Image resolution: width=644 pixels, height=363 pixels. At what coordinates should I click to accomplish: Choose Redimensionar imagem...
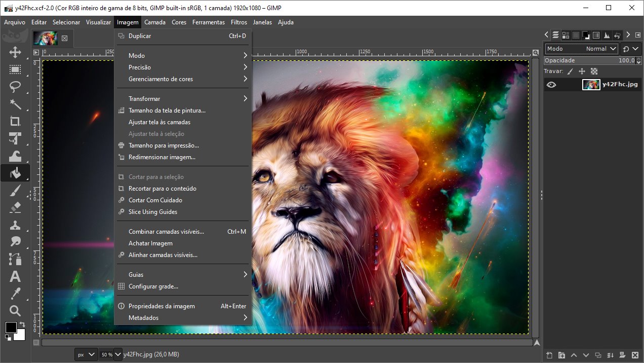tap(183, 157)
